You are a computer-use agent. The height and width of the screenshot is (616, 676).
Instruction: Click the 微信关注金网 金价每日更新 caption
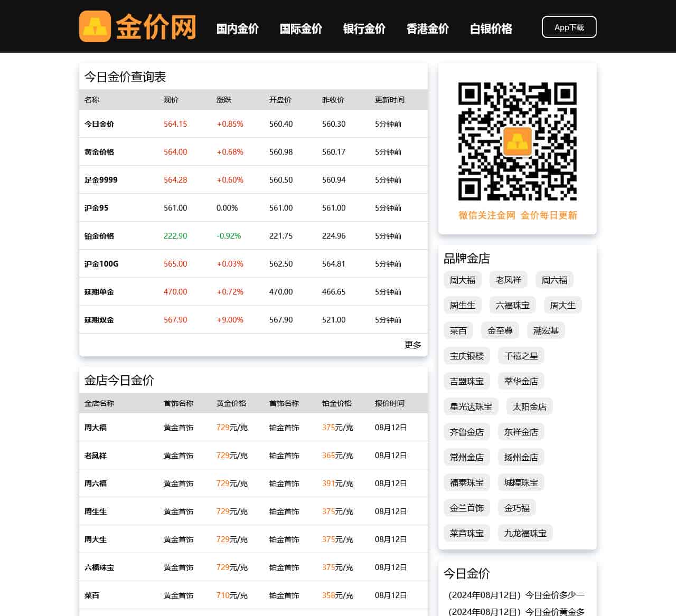[518, 215]
